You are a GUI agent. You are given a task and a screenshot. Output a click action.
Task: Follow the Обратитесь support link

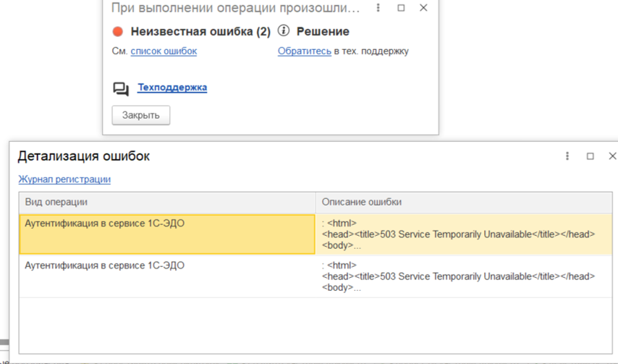304,51
